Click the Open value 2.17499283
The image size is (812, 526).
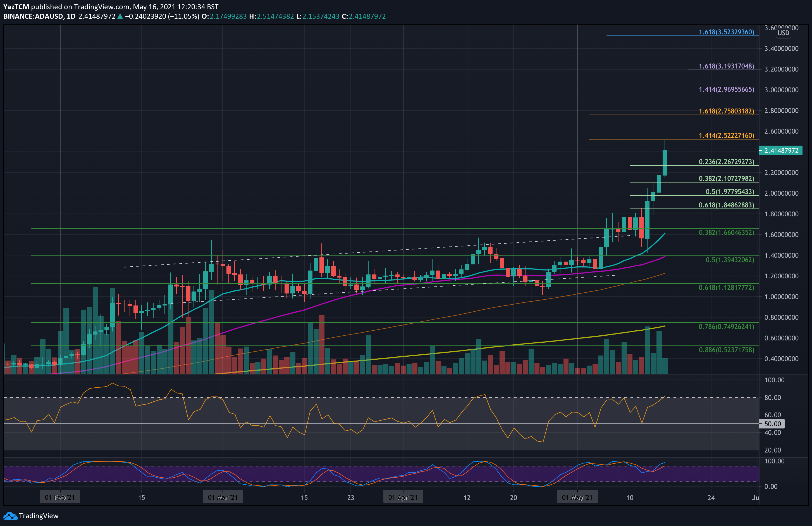pos(228,16)
